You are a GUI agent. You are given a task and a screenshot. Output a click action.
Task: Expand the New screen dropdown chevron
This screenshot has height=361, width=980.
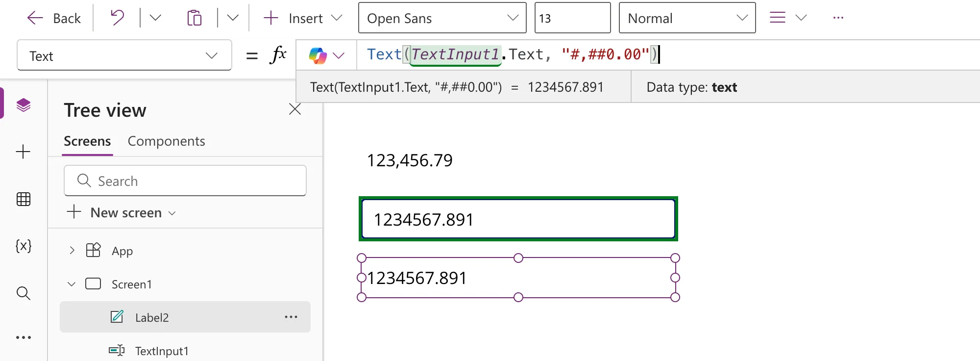pos(172,213)
